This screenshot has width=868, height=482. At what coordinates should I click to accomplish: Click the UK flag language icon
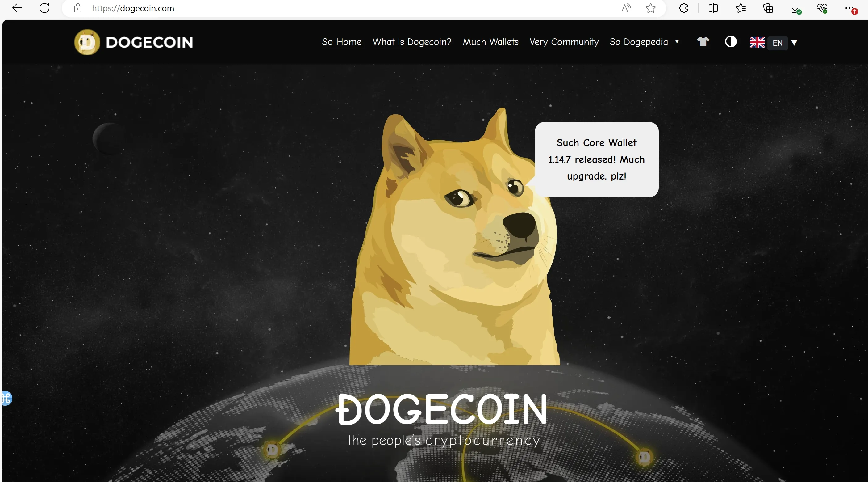757,42
